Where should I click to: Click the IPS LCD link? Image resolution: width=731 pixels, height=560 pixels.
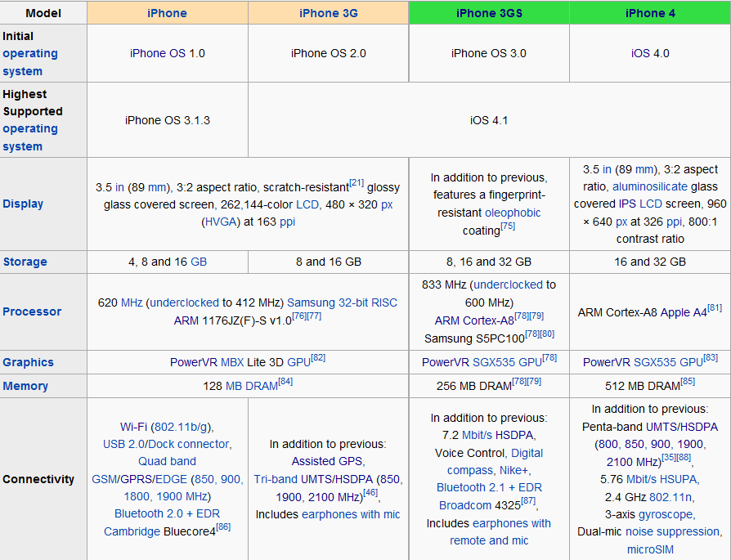coord(640,204)
